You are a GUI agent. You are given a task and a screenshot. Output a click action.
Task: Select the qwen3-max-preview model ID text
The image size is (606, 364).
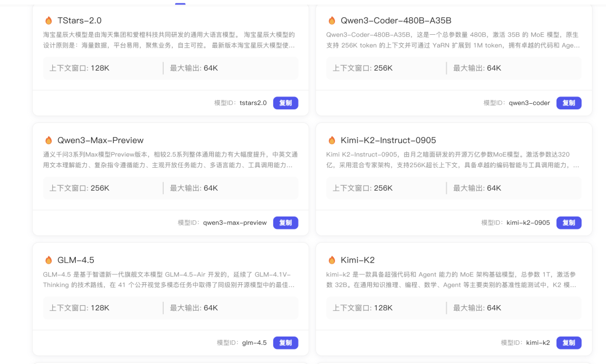coord(235,223)
